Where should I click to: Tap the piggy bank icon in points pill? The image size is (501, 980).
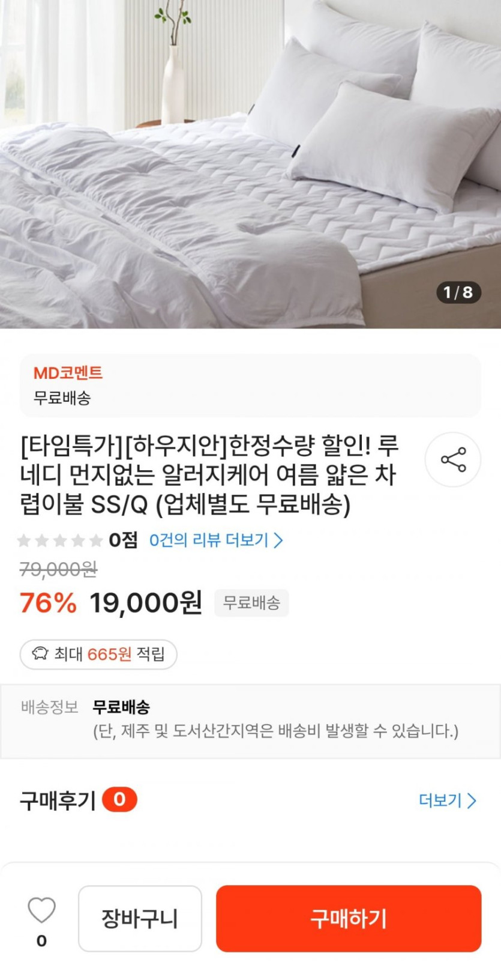click(40, 654)
